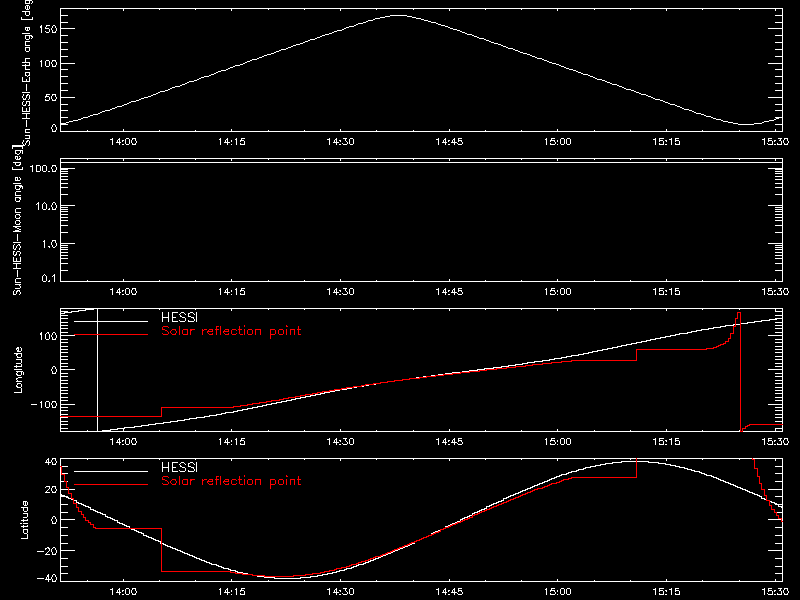Viewport: 800px width, 600px height.
Task: Click 14:00 under the Longitude plot
Action: click(123, 442)
